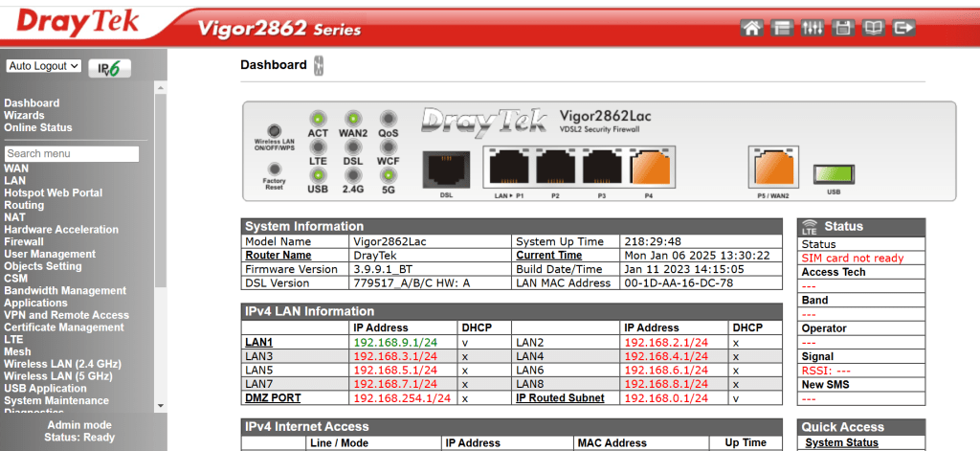Open System Maintenance menu
This screenshot has height=451, width=980.
(x=56, y=401)
